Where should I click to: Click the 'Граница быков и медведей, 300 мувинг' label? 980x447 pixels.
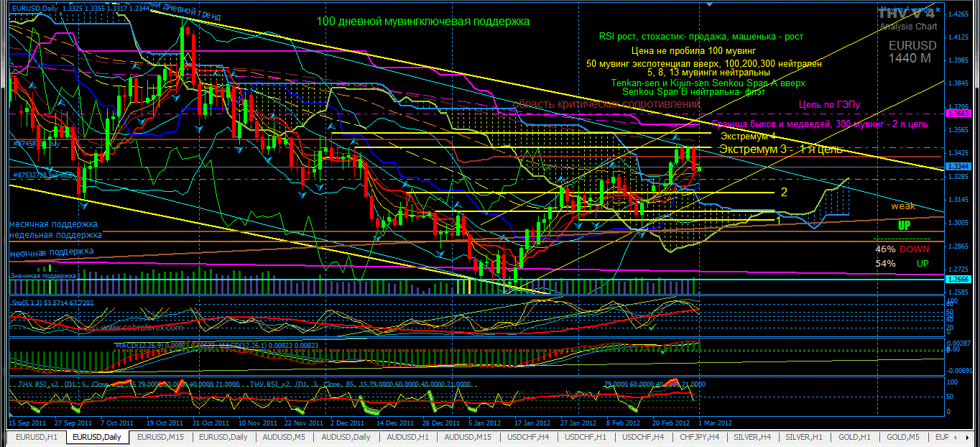pos(820,124)
